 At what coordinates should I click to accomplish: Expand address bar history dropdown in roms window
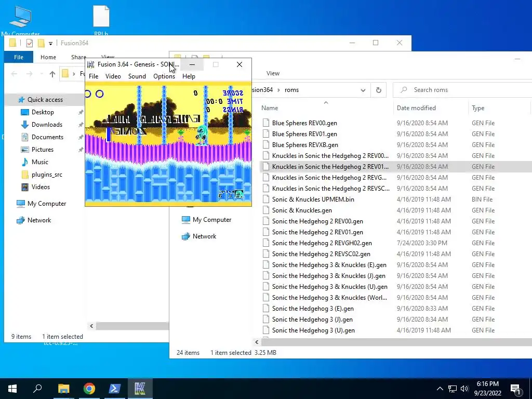(x=363, y=90)
